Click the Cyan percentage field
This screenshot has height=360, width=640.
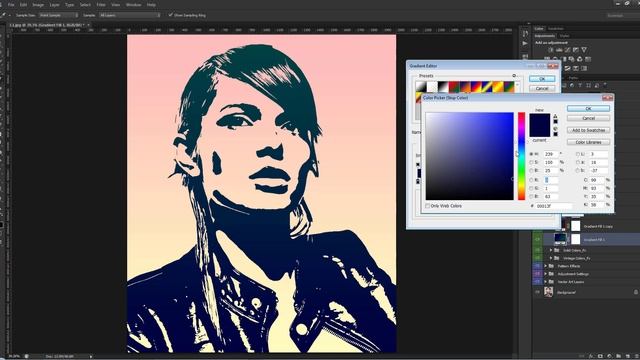pyautogui.click(x=597, y=180)
